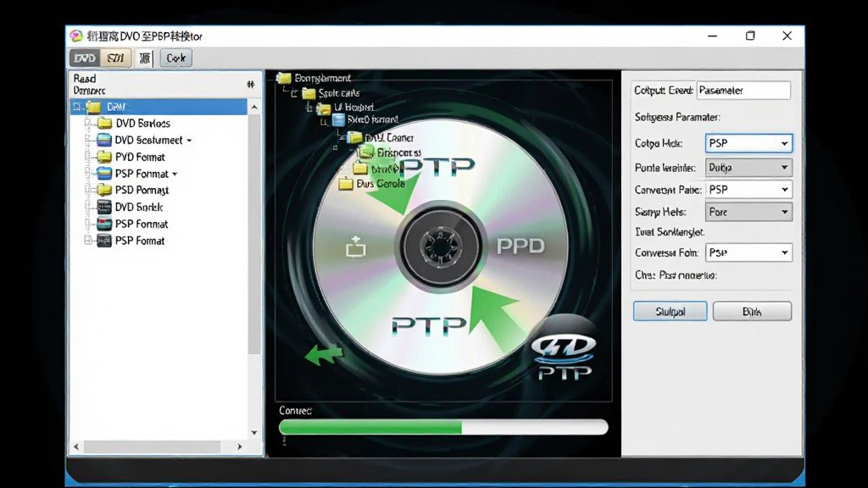This screenshot has height=488, width=868.
Task: Click the folder icon beside PSD Pomast
Action: pyautogui.click(x=104, y=190)
